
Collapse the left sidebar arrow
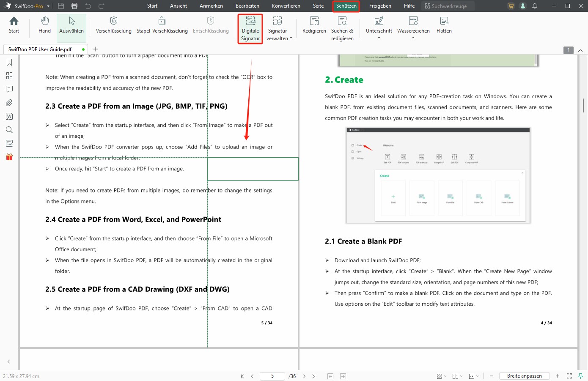point(9,362)
